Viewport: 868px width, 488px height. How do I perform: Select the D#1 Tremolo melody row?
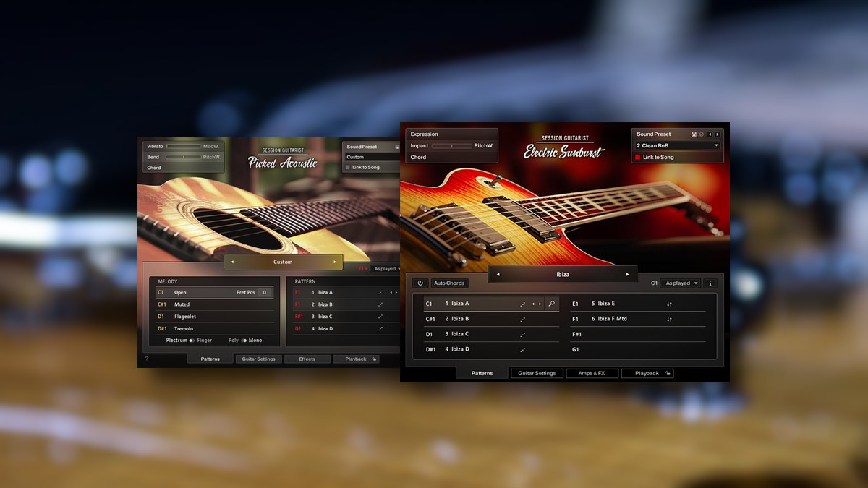point(215,328)
